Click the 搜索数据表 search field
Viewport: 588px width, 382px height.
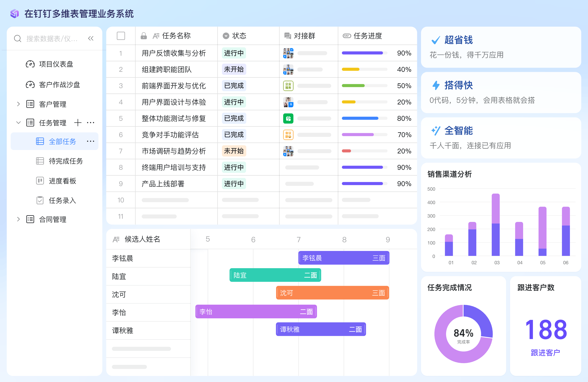(x=52, y=39)
